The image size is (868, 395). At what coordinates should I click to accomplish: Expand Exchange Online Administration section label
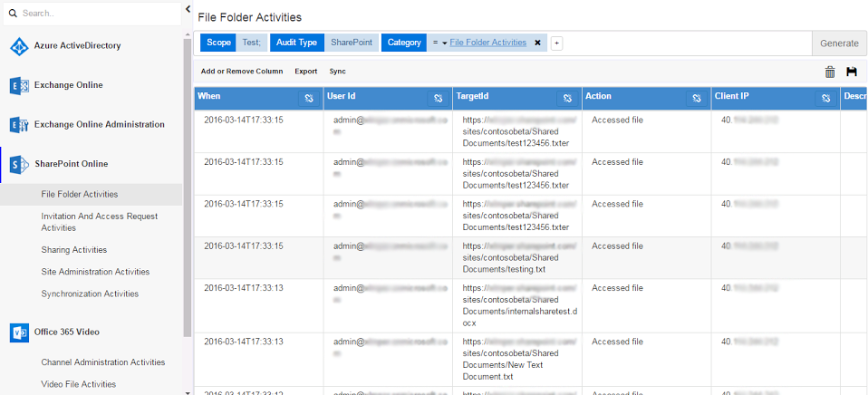pyautogui.click(x=99, y=124)
